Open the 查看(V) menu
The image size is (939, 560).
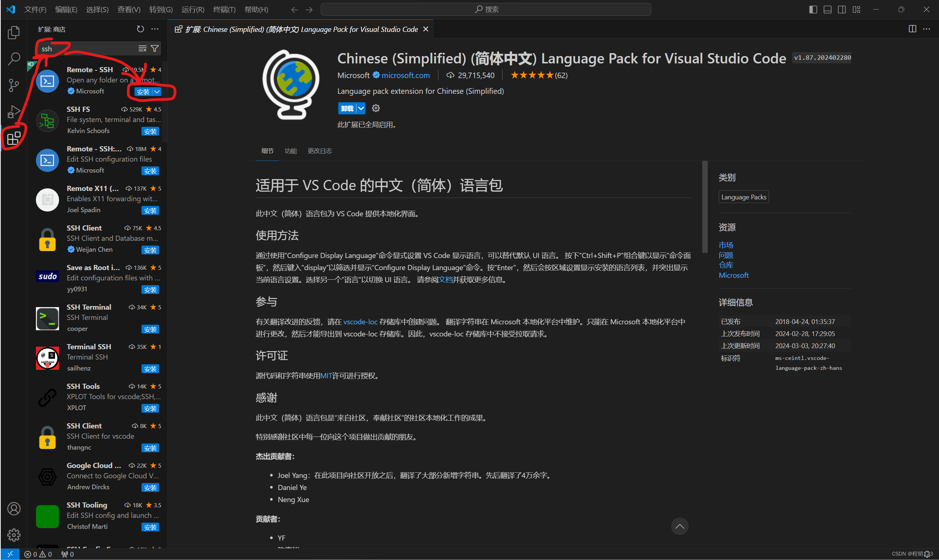pos(129,10)
